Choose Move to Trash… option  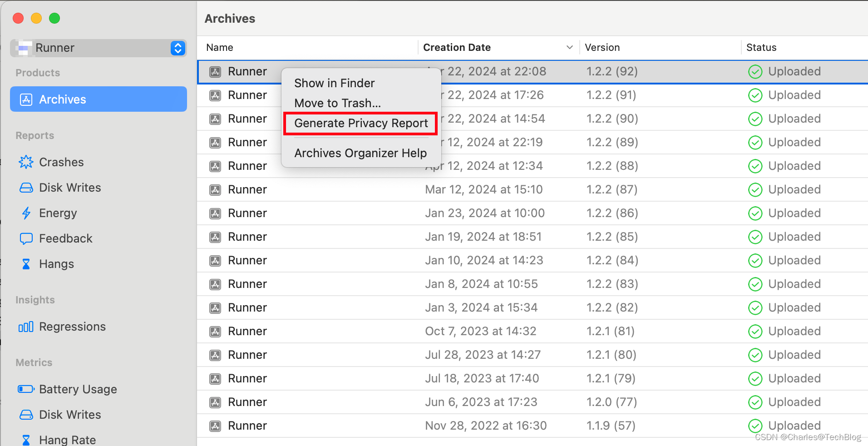(x=338, y=103)
